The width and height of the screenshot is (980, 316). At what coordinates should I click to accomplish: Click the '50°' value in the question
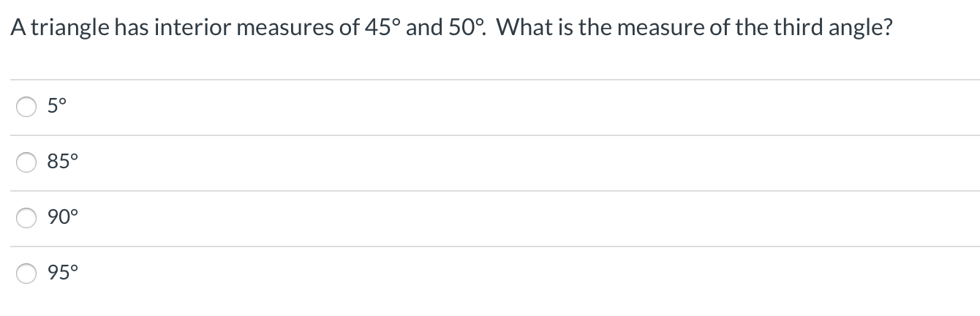[461, 29]
